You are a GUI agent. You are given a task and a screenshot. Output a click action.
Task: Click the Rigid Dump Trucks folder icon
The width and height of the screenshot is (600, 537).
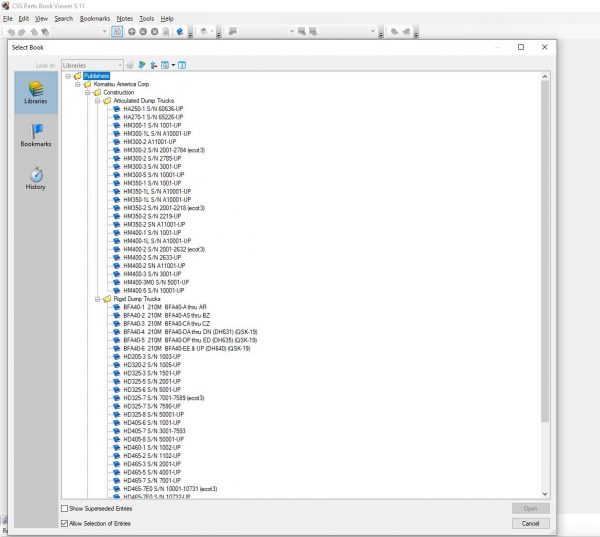coord(107,299)
